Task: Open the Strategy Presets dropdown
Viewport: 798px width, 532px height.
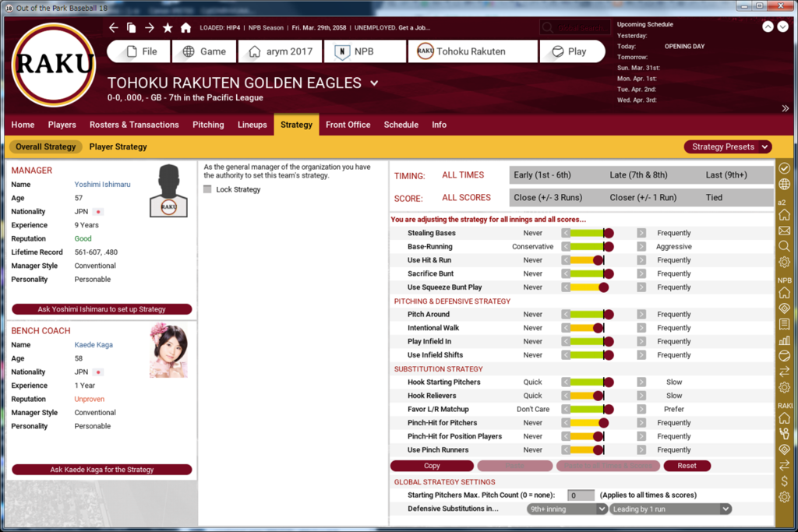Action: pos(728,146)
